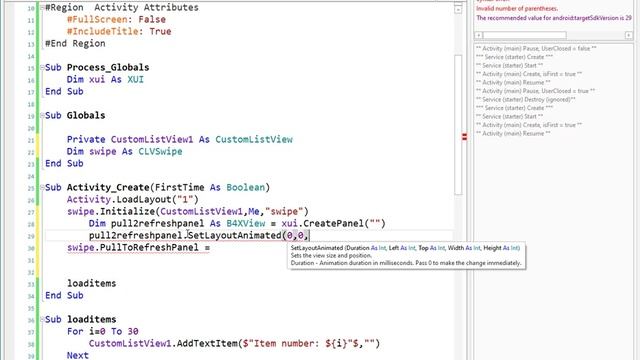The image size is (640, 360).
Task: Click line number 21 in the gutter
Action: click(x=31, y=140)
